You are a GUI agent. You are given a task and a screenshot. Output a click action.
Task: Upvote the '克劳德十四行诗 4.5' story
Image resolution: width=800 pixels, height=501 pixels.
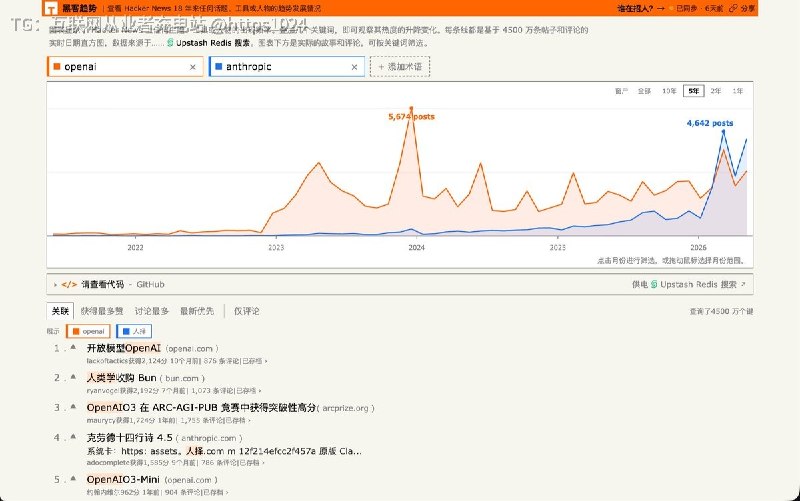[73, 437]
